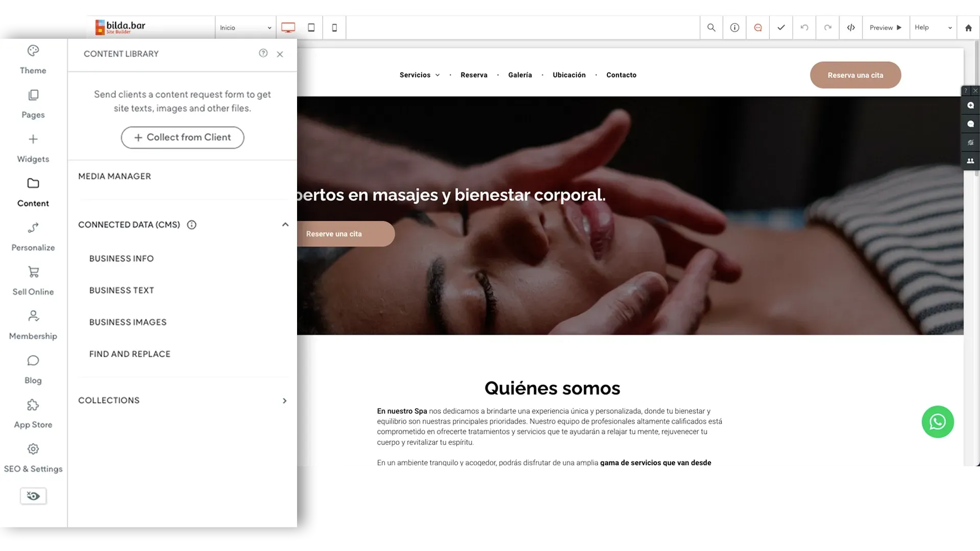Redo the last action

828,28
